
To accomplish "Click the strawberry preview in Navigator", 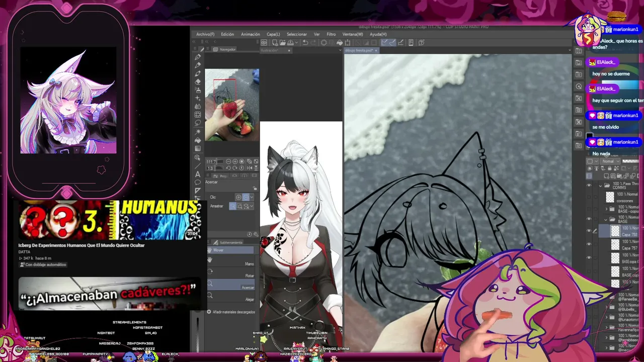I will tap(232, 105).
